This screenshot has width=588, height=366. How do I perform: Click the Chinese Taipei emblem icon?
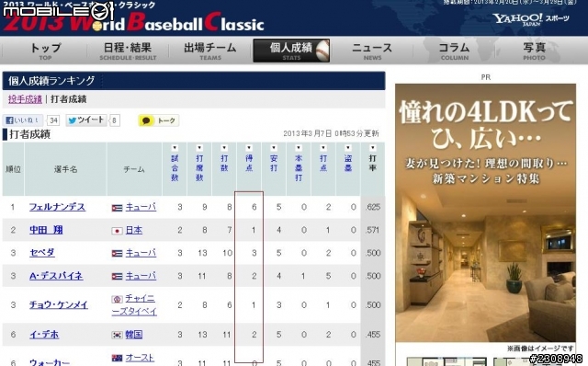coord(117,299)
